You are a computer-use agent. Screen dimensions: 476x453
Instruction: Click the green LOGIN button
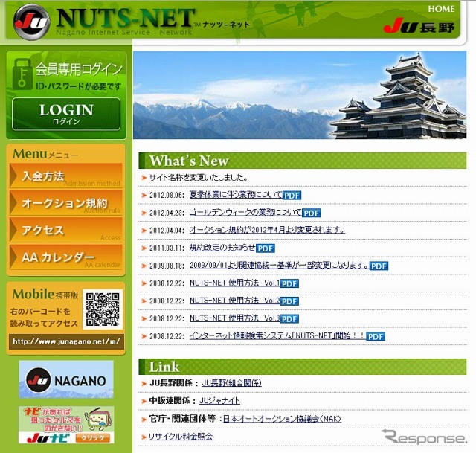66,114
